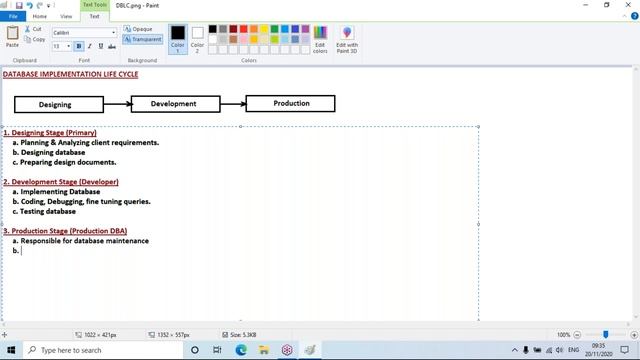
Task: Toggle bold formatting
Action: (x=79, y=46)
